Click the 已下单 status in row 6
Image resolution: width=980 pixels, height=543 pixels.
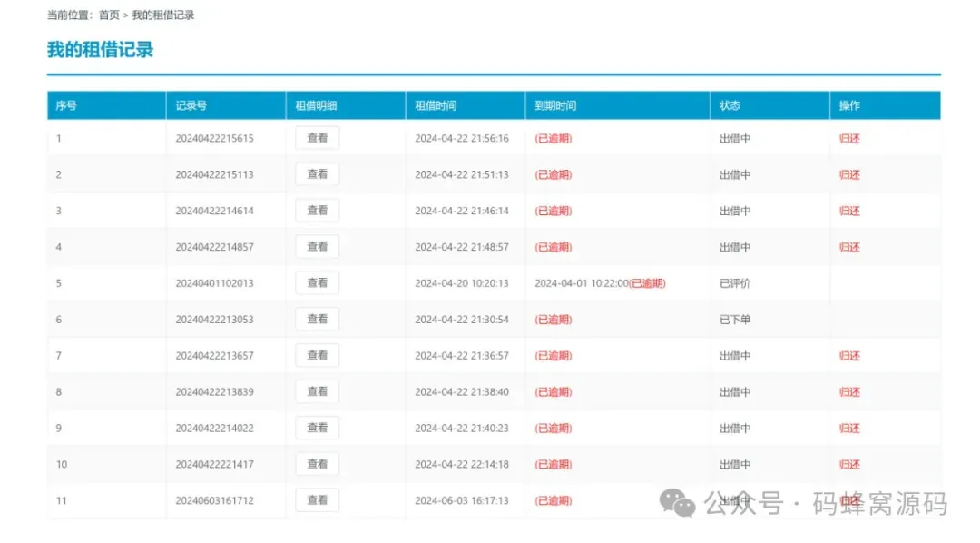click(735, 321)
